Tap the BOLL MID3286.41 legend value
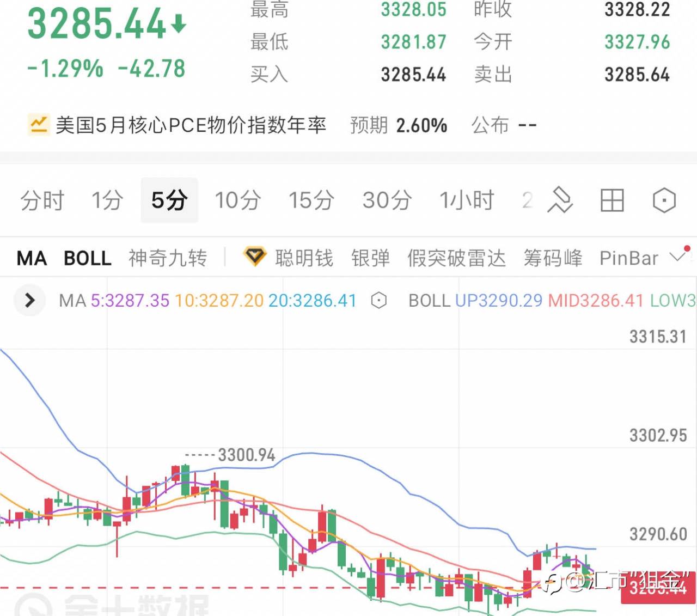697x616 pixels. pyautogui.click(x=596, y=301)
